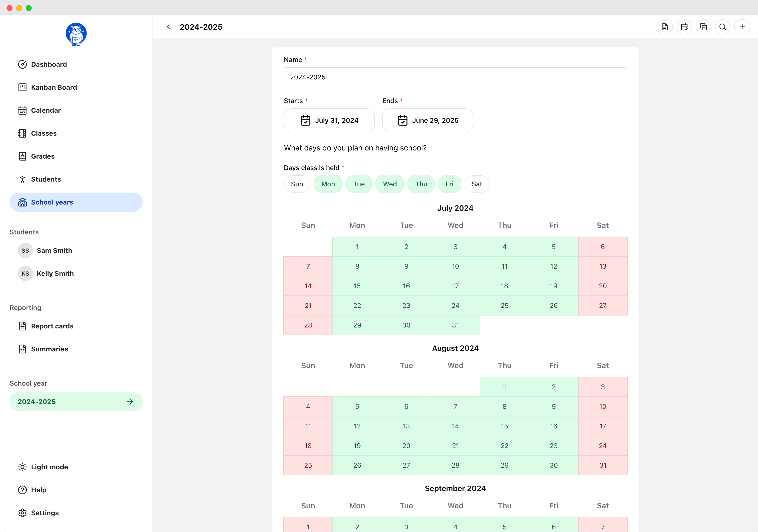This screenshot has height=532, width=758.
Task: Open Settings from the sidebar
Action: pyautogui.click(x=45, y=513)
